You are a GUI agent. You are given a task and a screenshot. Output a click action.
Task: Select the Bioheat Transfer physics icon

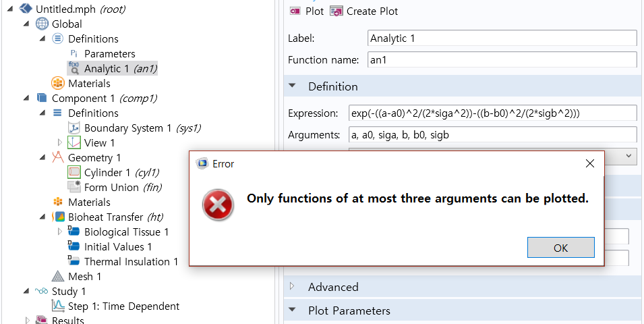pyautogui.click(x=59, y=217)
